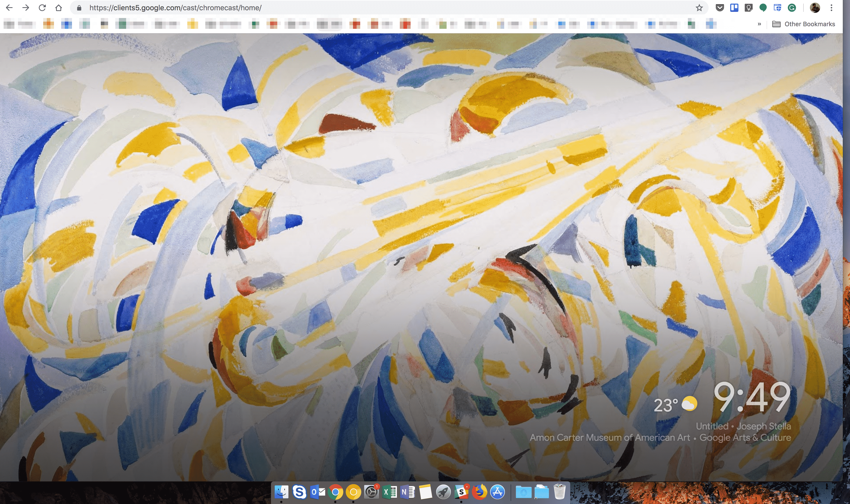Image resolution: width=850 pixels, height=504 pixels.
Task: Expand hidden bookmarks with the double chevron
Action: coord(759,24)
